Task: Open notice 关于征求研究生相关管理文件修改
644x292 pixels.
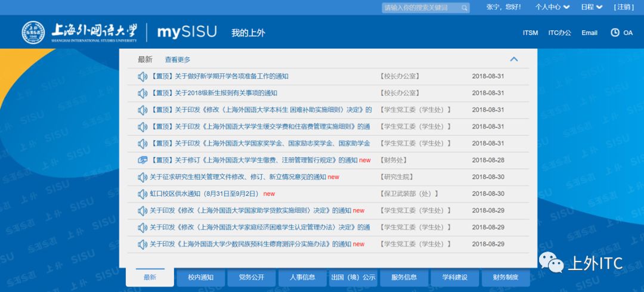Action: click(238, 177)
